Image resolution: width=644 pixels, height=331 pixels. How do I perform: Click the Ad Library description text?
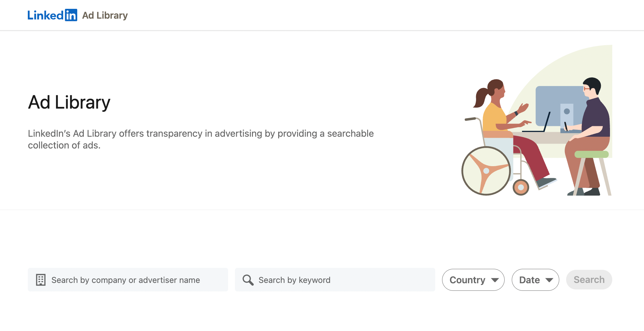click(x=201, y=139)
